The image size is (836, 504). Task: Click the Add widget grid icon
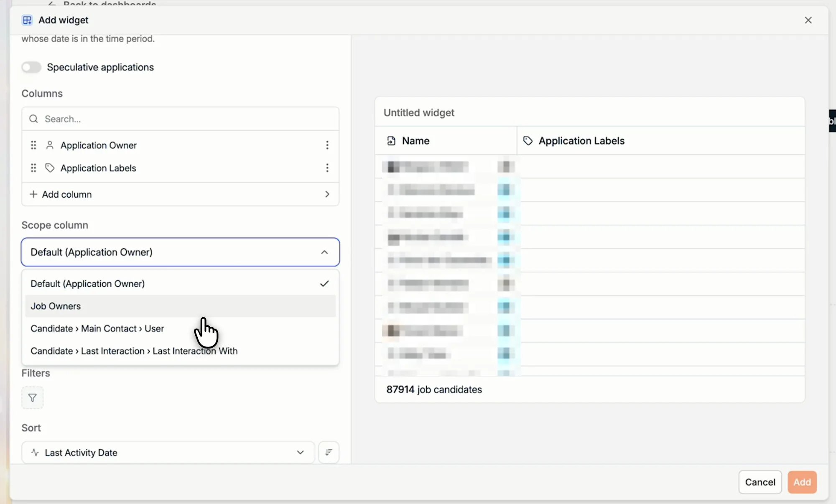pyautogui.click(x=27, y=20)
